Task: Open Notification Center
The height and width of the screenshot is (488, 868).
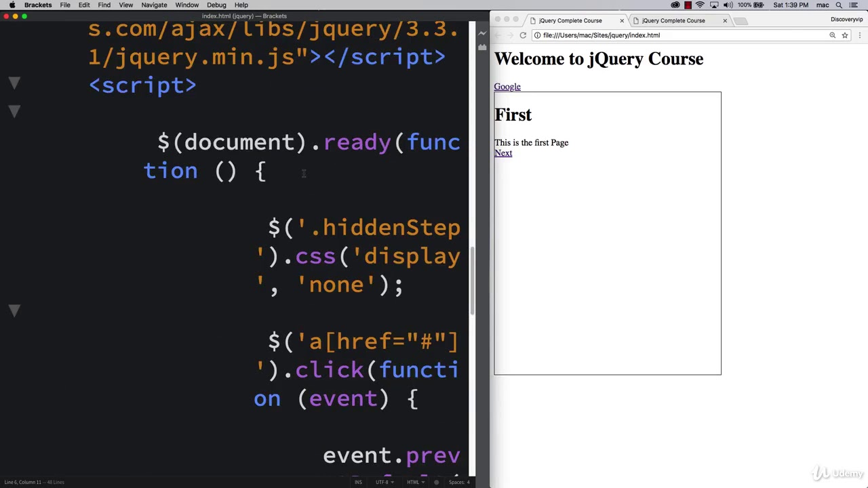Action: coord(854,5)
